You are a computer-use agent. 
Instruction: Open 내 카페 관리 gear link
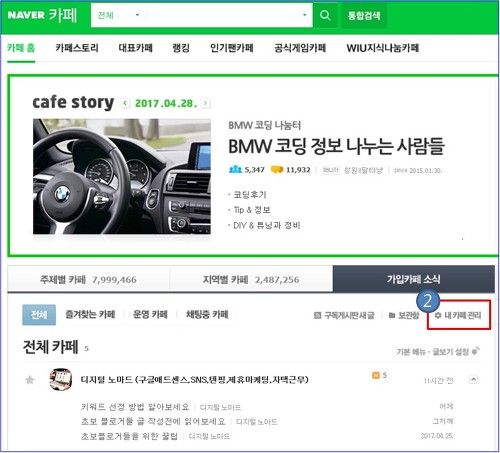[458, 315]
